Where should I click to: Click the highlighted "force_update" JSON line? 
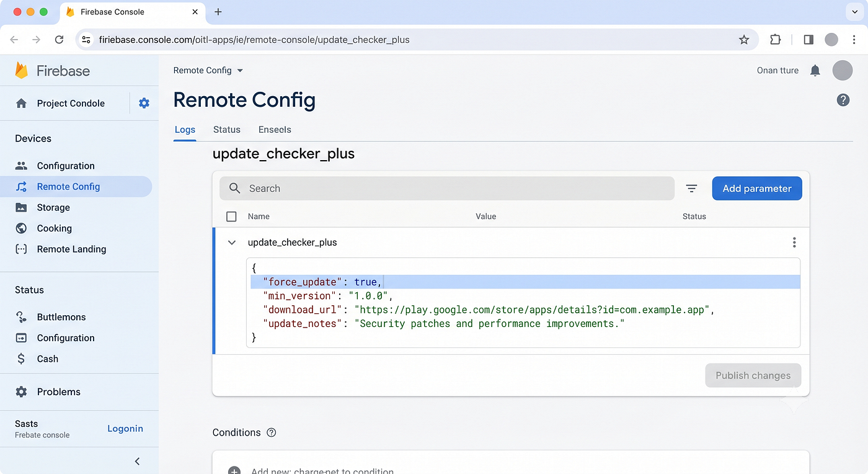pyautogui.click(x=525, y=282)
